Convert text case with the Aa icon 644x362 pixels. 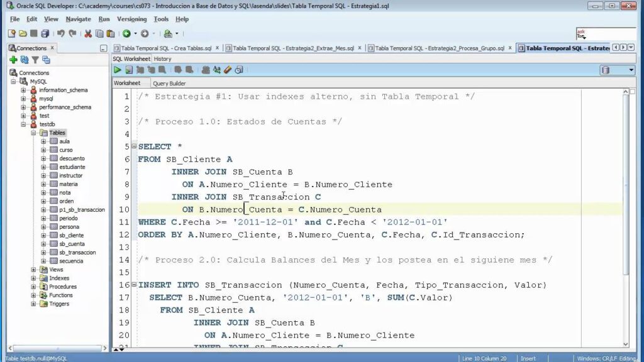click(216, 70)
